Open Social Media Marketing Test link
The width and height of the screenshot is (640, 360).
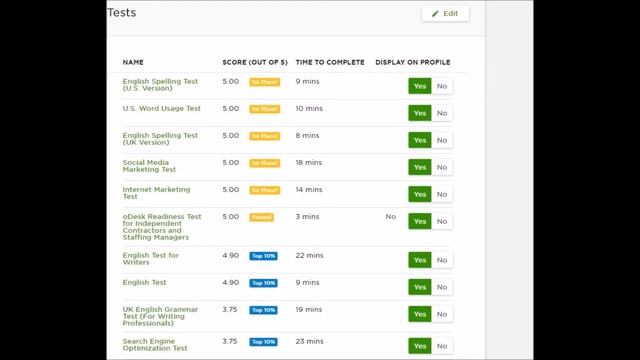coord(149,166)
